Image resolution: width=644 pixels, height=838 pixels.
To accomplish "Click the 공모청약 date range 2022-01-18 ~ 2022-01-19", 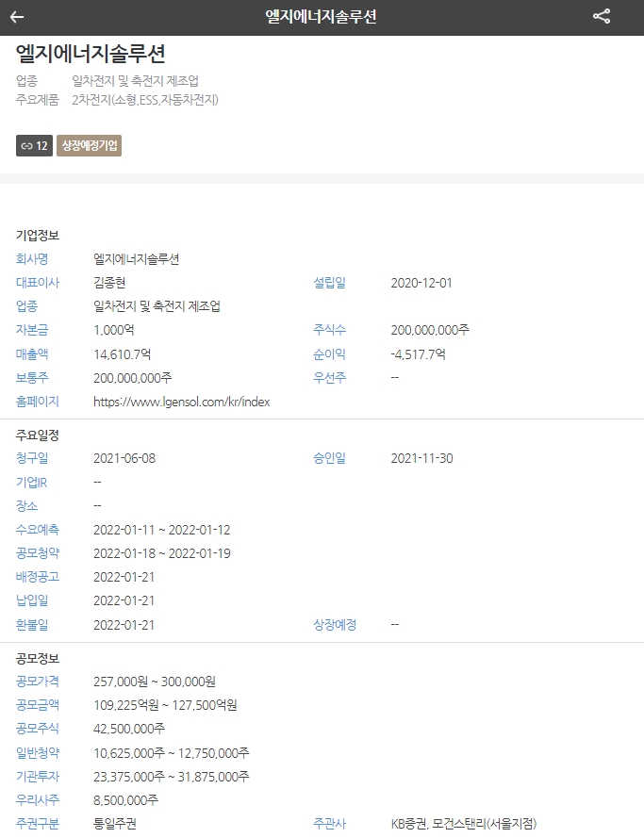I will [x=162, y=553].
